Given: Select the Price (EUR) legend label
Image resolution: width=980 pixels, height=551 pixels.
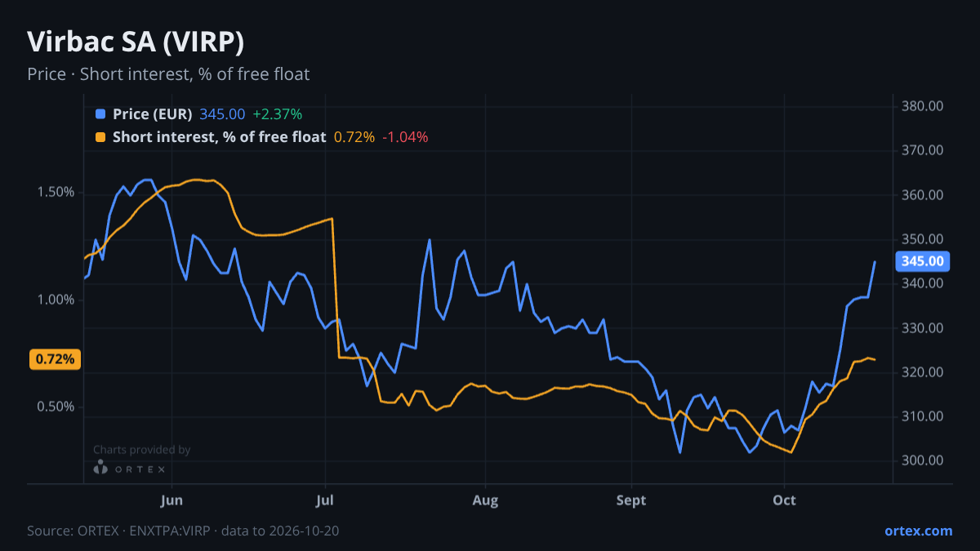Looking at the screenshot, I should click(x=153, y=114).
